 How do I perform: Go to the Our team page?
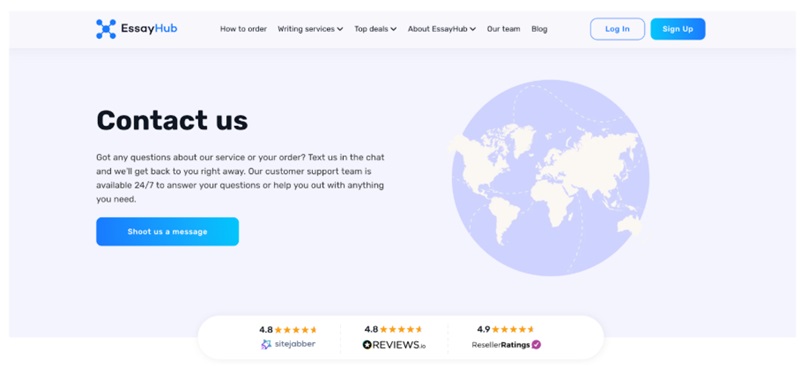[504, 29]
